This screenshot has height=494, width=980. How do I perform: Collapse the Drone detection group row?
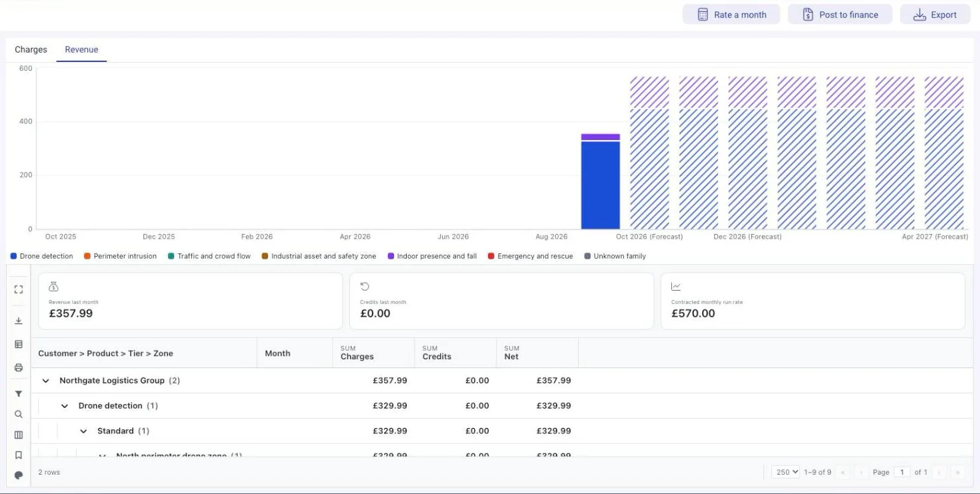pyautogui.click(x=65, y=406)
